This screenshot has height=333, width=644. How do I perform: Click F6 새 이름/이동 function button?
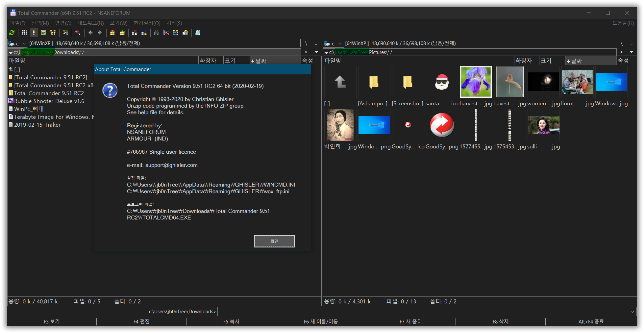321,321
